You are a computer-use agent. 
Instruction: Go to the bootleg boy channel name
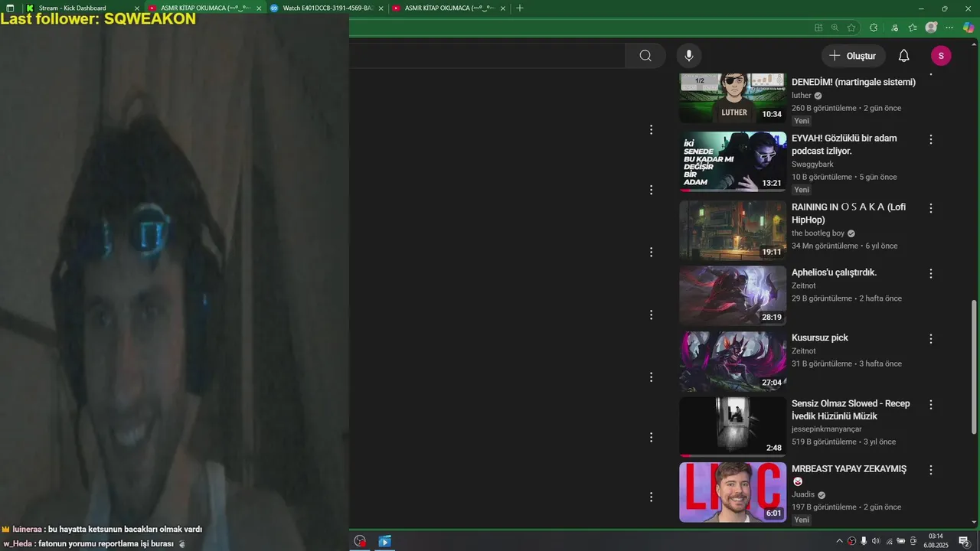[x=818, y=233]
